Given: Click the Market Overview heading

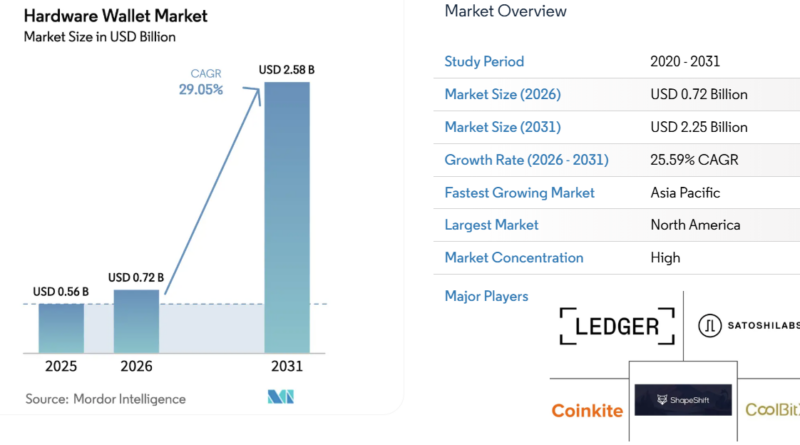Looking at the screenshot, I should [505, 11].
